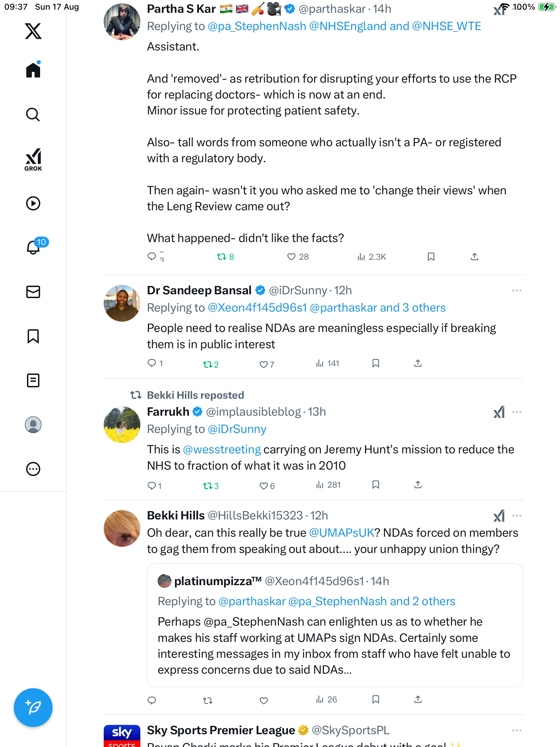
Task: Like Dr Sandeep Bansal's reply
Action: pos(264,365)
